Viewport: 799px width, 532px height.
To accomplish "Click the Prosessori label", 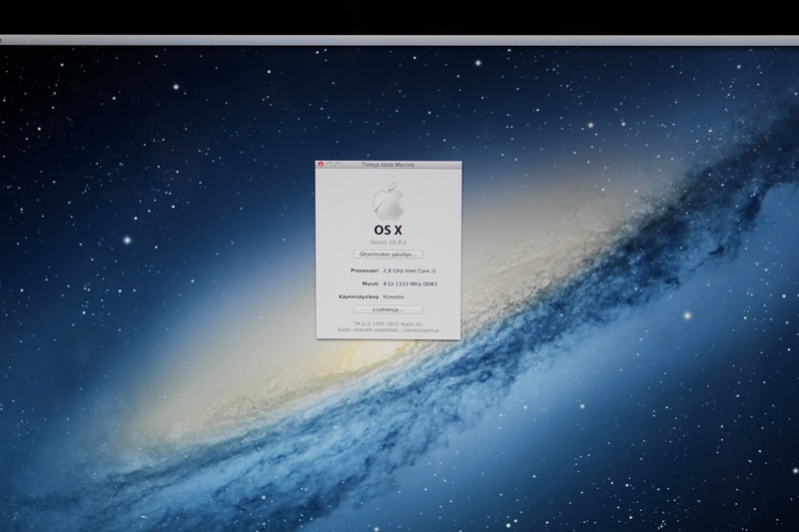I will pyautogui.click(x=365, y=270).
